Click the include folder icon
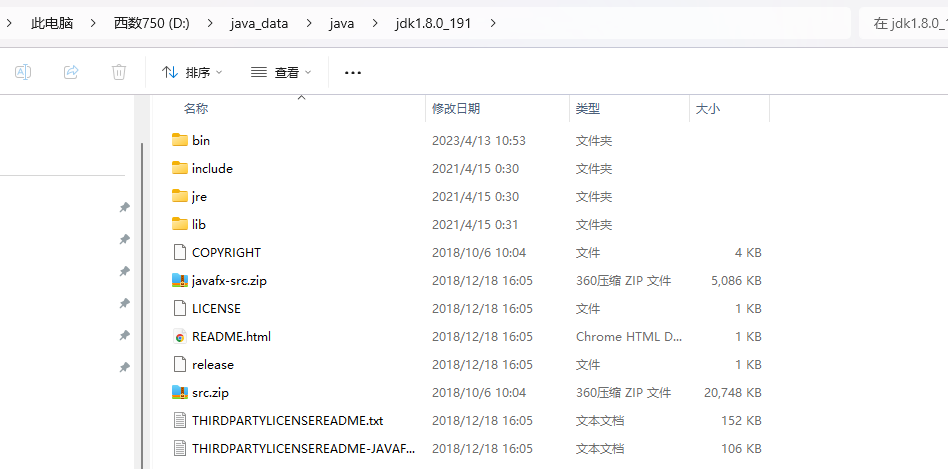 pyautogui.click(x=180, y=168)
